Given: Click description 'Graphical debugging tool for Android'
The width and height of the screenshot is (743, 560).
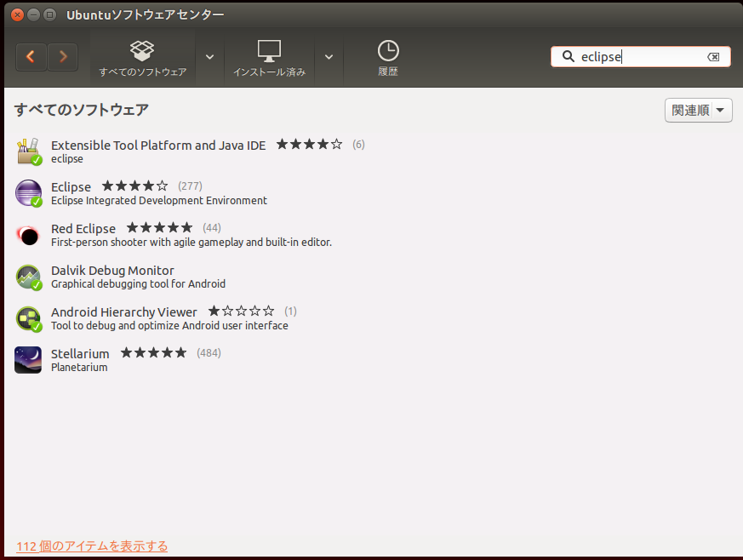Looking at the screenshot, I should [x=139, y=283].
